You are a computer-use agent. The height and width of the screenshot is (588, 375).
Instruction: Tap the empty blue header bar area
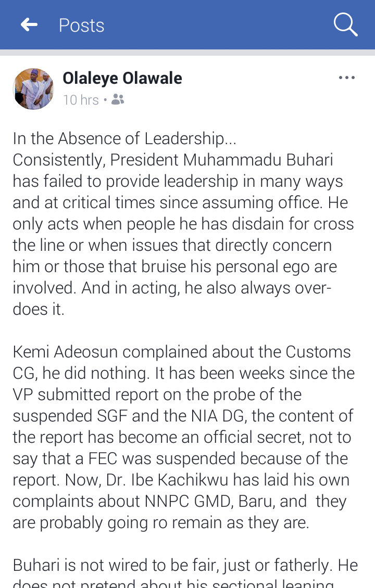219,24
